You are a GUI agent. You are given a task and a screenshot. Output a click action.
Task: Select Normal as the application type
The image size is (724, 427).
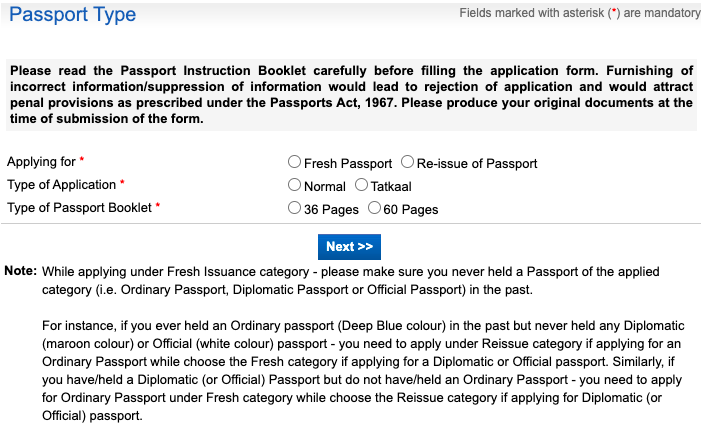pos(294,185)
